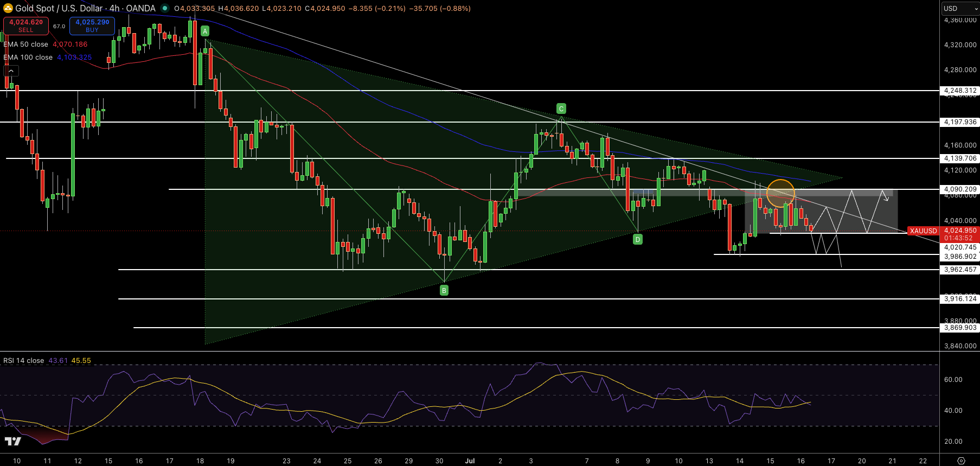Click the price label 4,020.745
The height and width of the screenshot is (466, 980).
tap(960, 247)
